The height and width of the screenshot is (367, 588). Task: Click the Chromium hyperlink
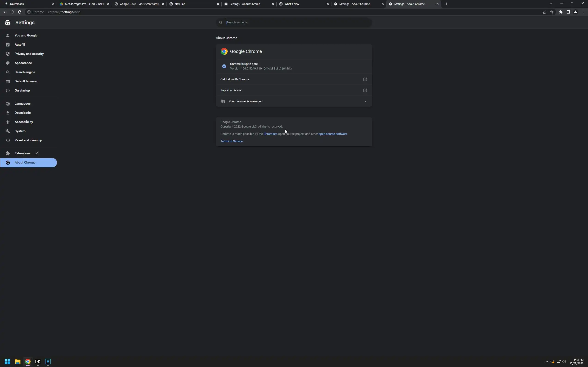point(270,134)
